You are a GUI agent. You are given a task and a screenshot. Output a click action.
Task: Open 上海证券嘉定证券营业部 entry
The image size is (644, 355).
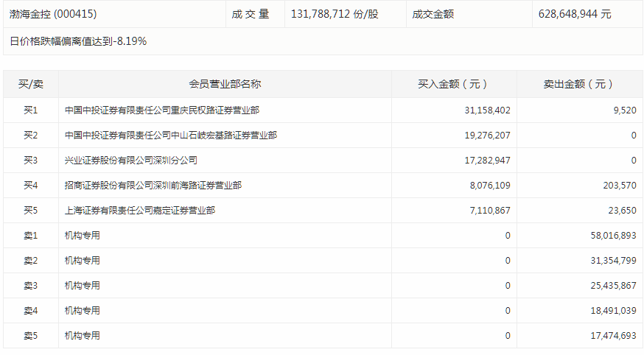(x=139, y=211)
